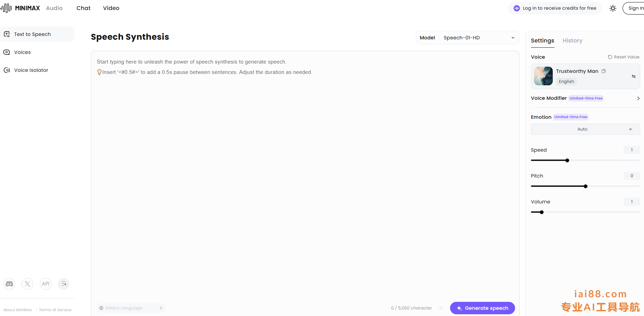Switch to the History tab
The width and height of the screenshot is (644, 316).
tap(572, 41)
